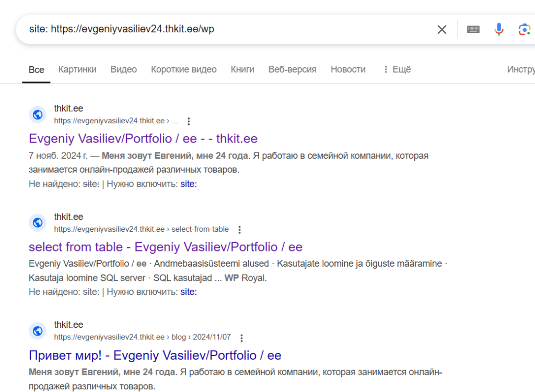The image size is (535, 392).
Task: Start voice search with the microphone icon
Action: tap(499, 29)
